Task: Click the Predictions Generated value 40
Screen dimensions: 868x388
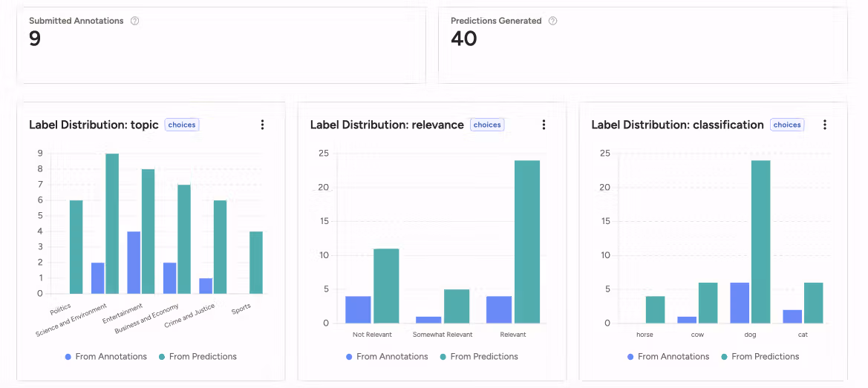Action: (464, 39)
